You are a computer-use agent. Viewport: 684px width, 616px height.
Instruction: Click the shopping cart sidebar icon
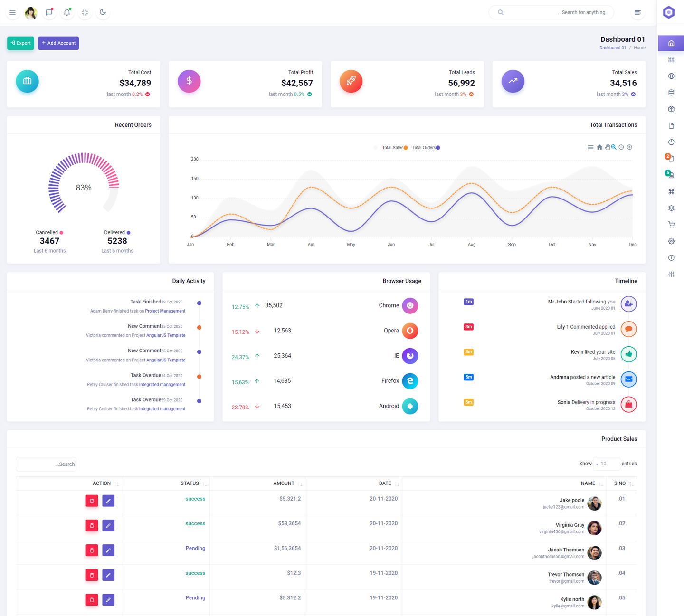point(671,225)
